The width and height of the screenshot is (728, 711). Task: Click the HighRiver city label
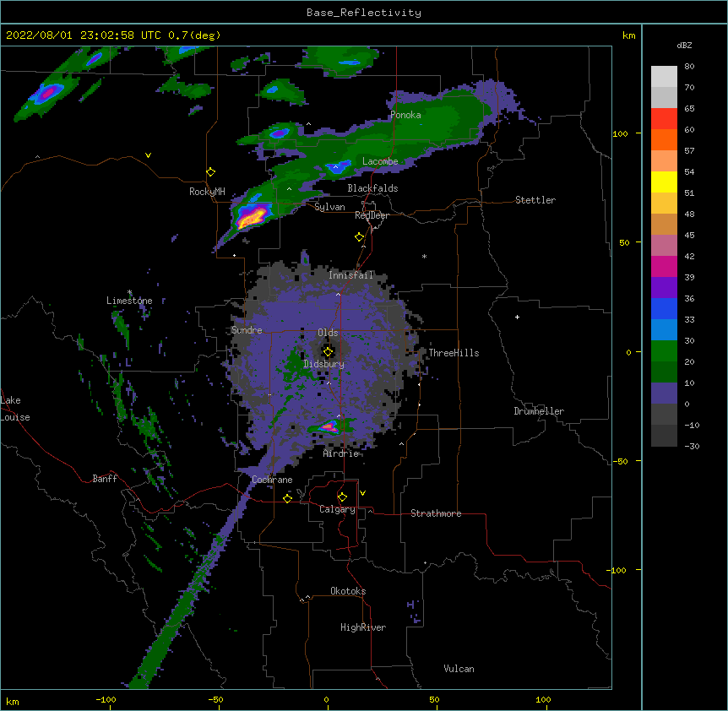pyautogui.click(x=363, y=627)
